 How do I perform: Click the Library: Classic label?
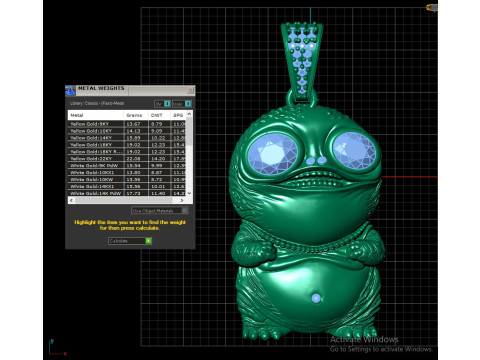click(97, 103)
